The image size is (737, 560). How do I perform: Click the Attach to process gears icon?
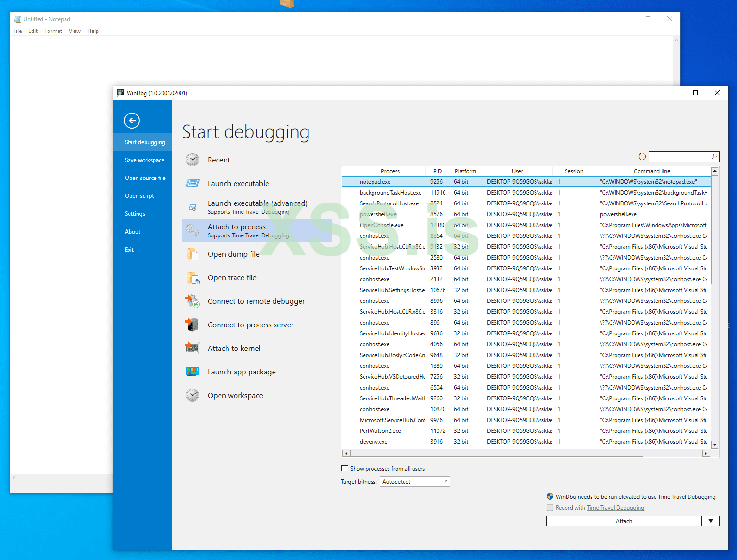[x=193, y=230]
